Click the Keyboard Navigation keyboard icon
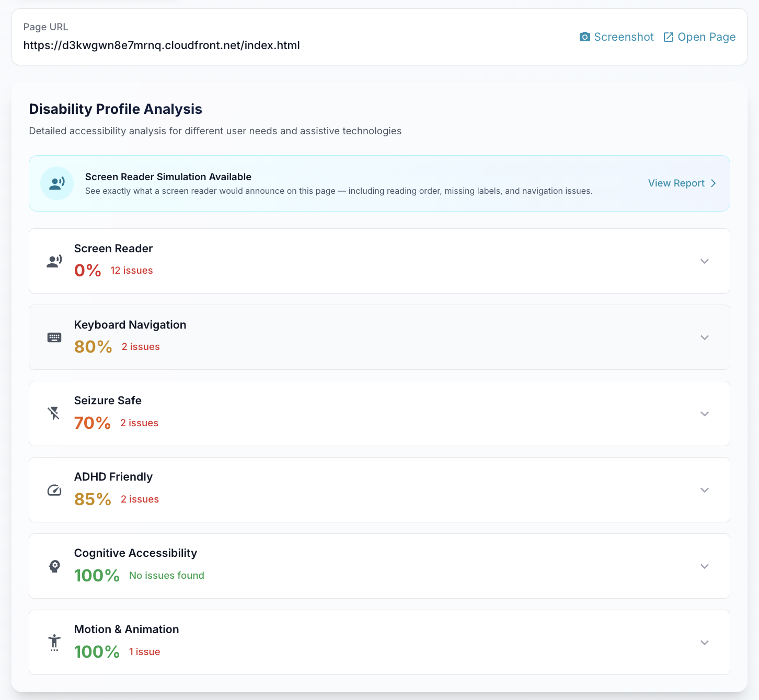Image resolution: width=759 pixels, height=700 pixels. click(x=54, y=337)
